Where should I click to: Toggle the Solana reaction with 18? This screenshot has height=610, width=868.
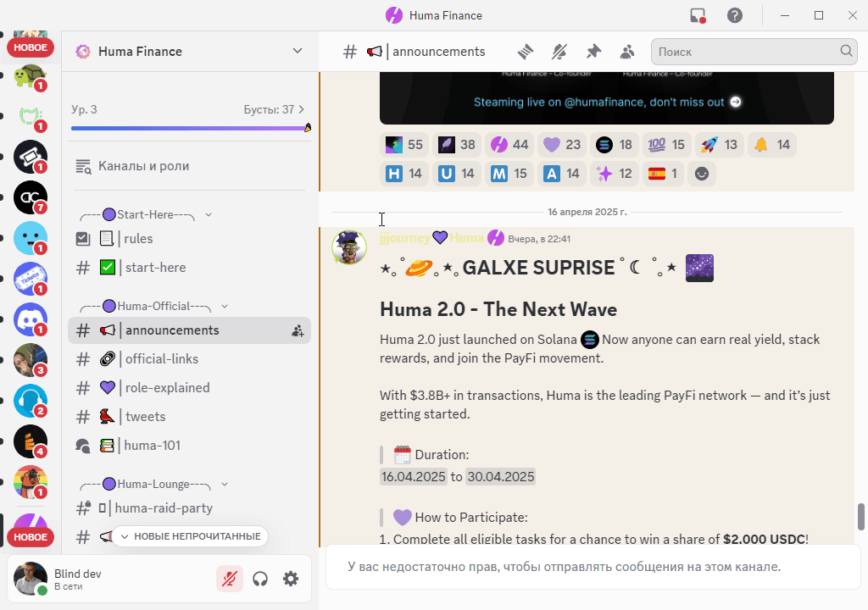[x=615, y=145]
